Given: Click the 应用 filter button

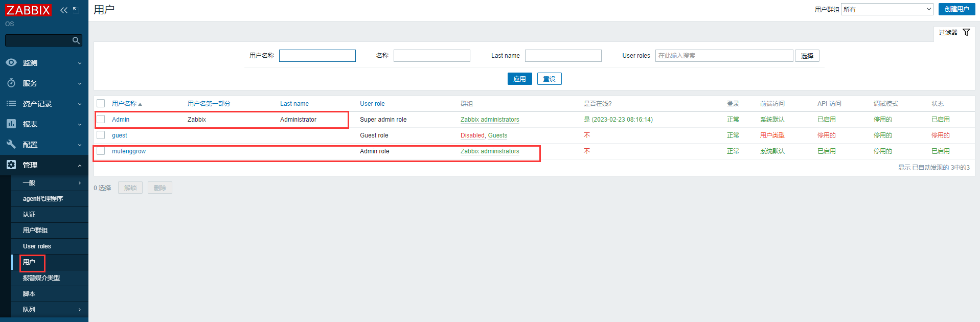Looking at the screenshot, I should [x=519, y=79].
